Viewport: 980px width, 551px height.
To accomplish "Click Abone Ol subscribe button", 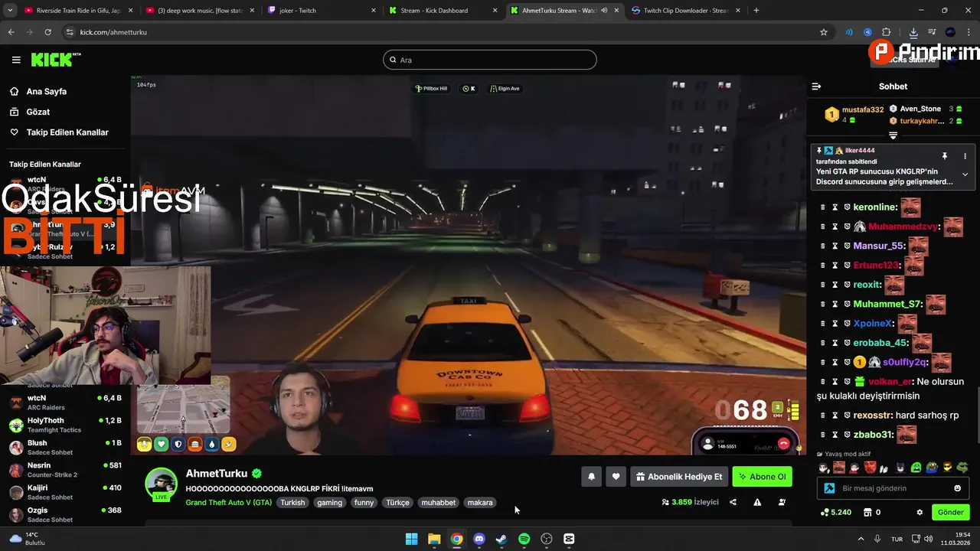I will tap(762, 477).
